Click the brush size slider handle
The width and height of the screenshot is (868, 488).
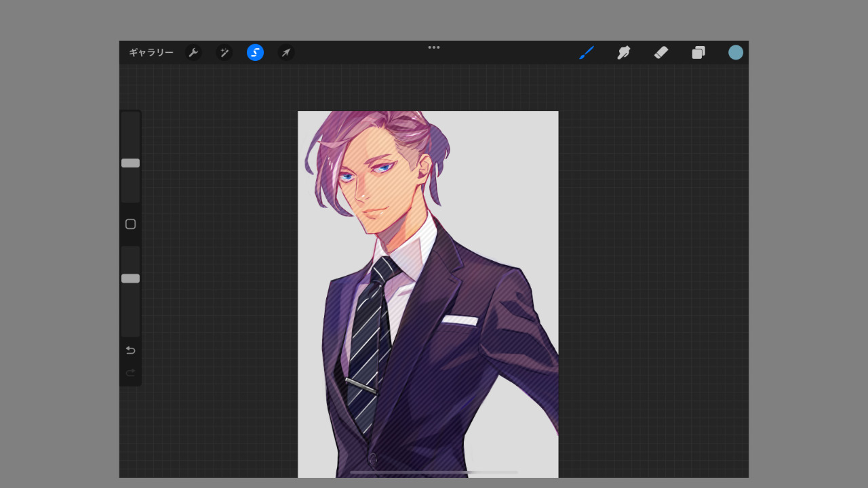[x=130, y=163]
